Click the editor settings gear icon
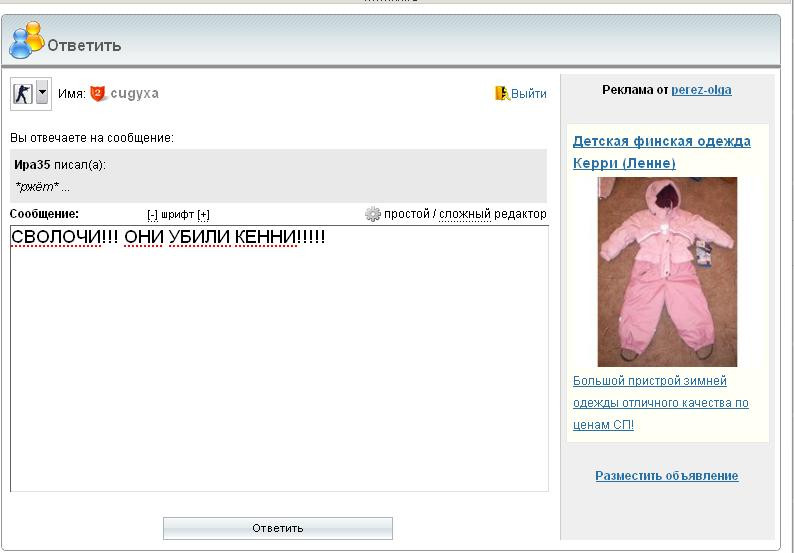The image size is (794, 553). (373, 214)
